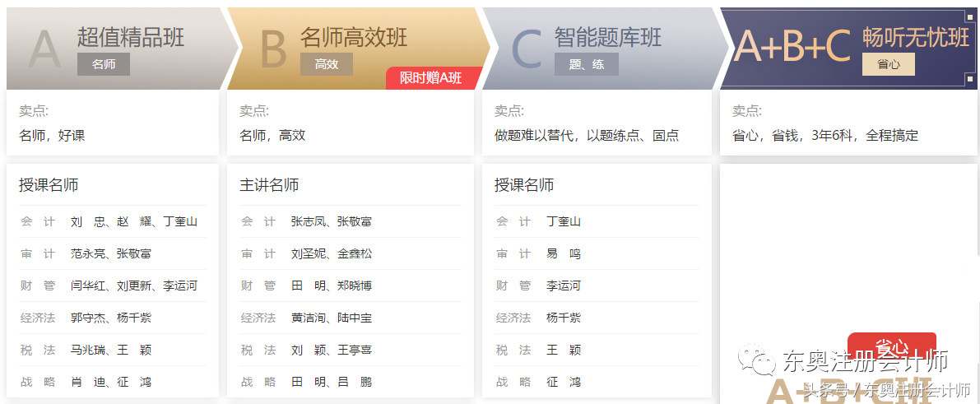Click 杨千紫 in the A class 经济法 row
Screen dimensions: 980x404
click(134, 318)
